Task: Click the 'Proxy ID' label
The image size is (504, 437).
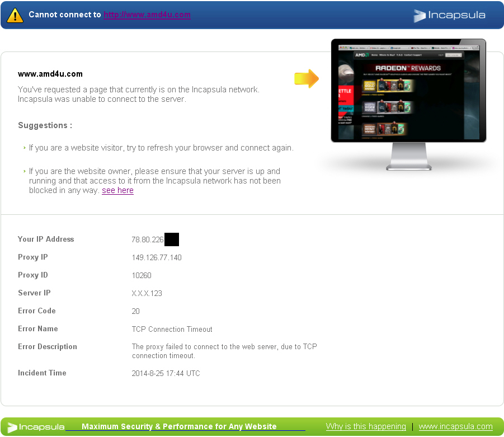Action: (33, 275)
